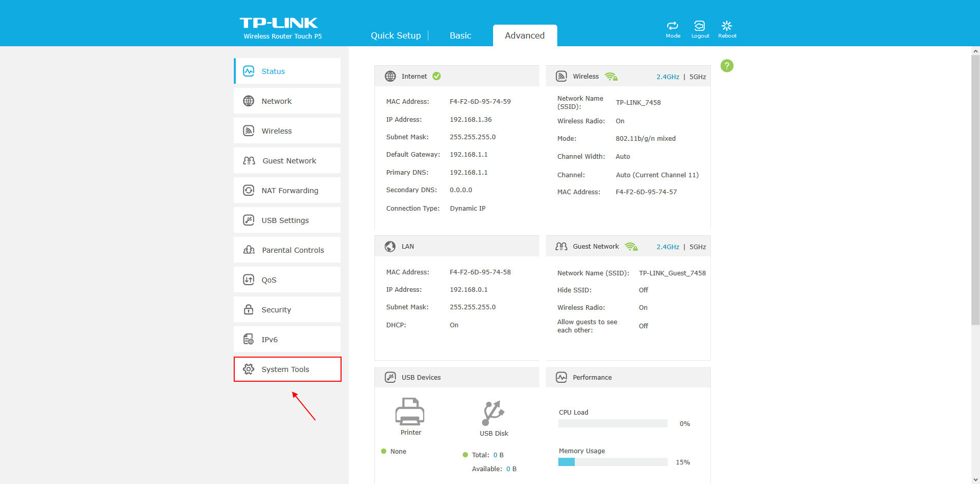Click the Guest Network sidebar icon
The height and width of the screenshot is (484, 980).
pyautogui.click(x=249, y=160)
